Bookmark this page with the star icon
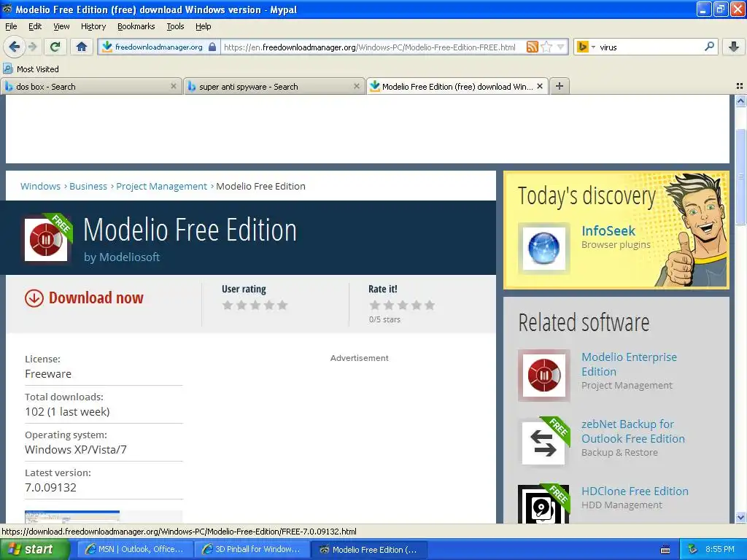747x560 pixels. [546, 47]
